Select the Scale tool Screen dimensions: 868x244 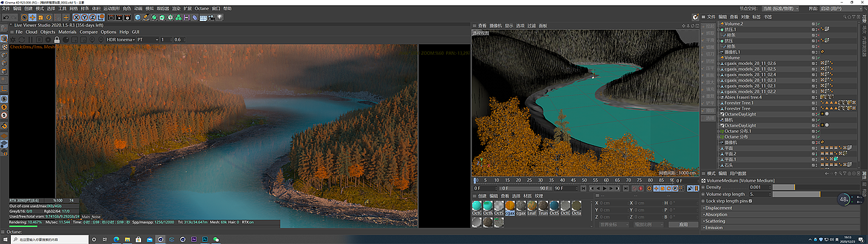pyautogui.click(x=41, y=18)
